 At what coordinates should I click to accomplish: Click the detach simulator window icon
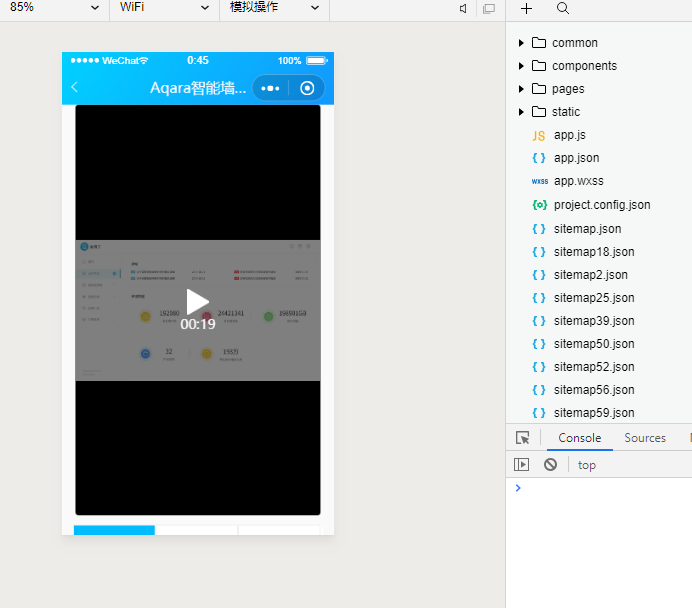489,8
